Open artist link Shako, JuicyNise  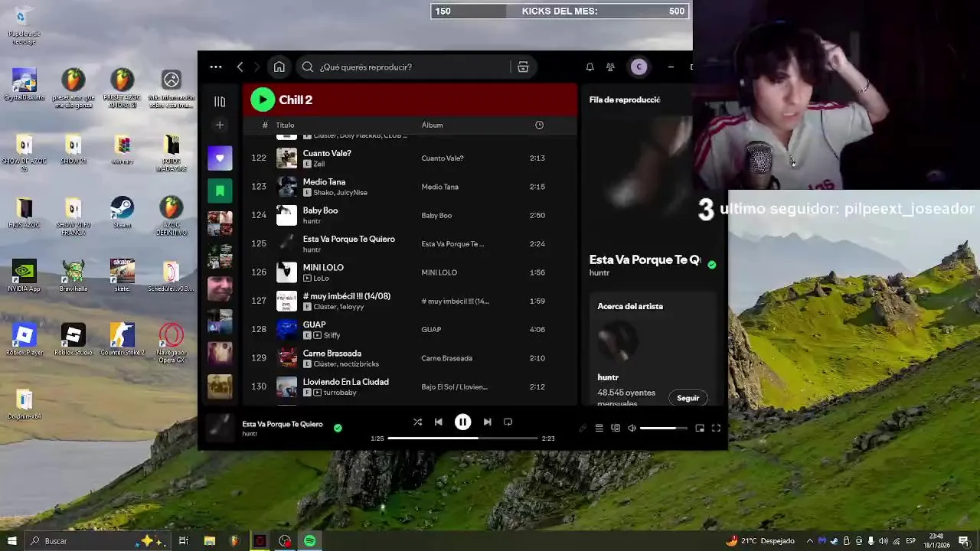340,193
